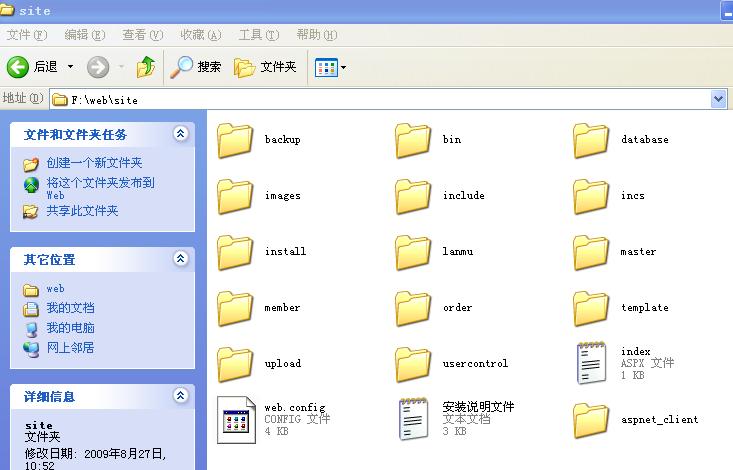733x470 pixels.
Task: Click the Back (后退) arrow button
Action: click(x=18, y=67)
